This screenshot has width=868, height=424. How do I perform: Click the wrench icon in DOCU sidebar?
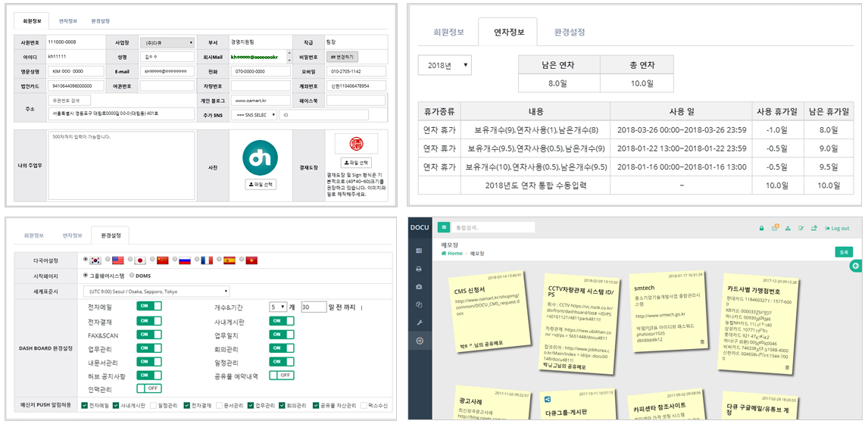[419, 323]
